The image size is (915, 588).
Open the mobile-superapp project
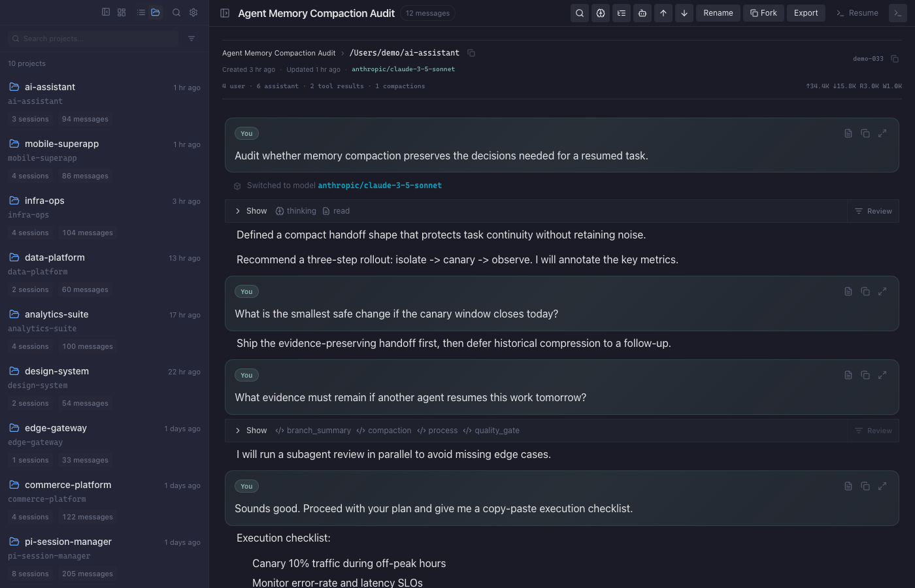[x=105, y=159]
